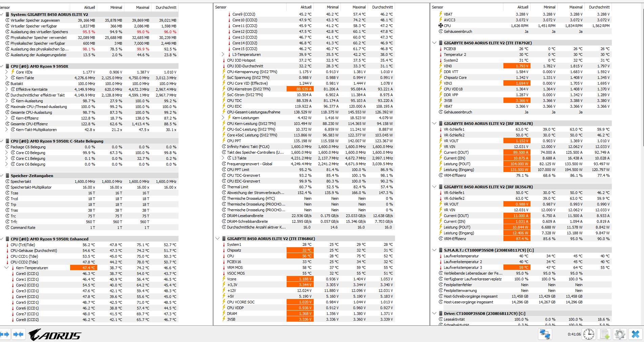Click the elapsed time "0:41:06"
This screenshot has height=342, width=644.
pos(574,334)
